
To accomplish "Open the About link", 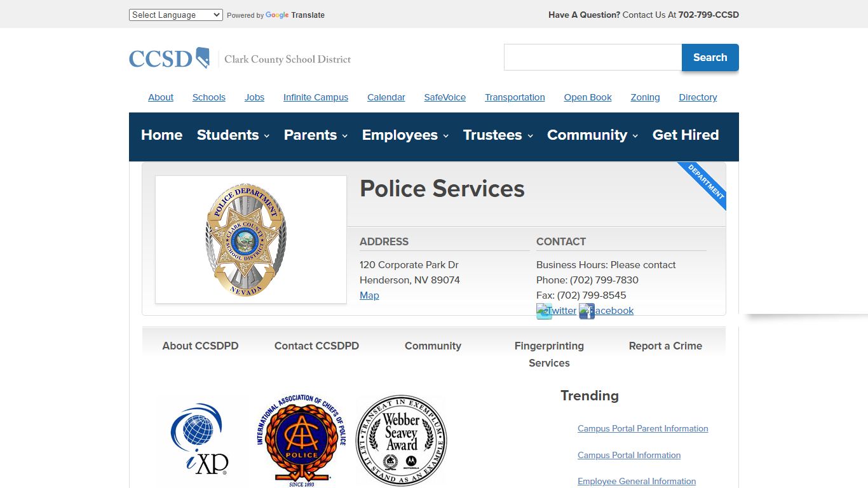I will click(161, 97).
